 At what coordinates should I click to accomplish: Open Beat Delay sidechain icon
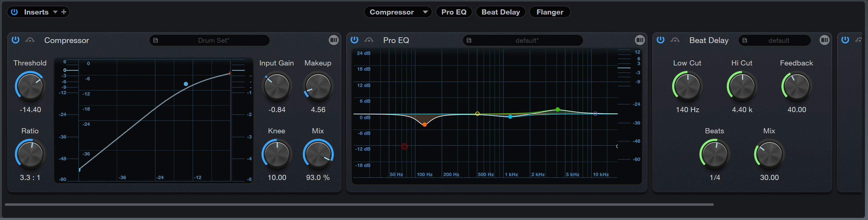tap(675, 40)
